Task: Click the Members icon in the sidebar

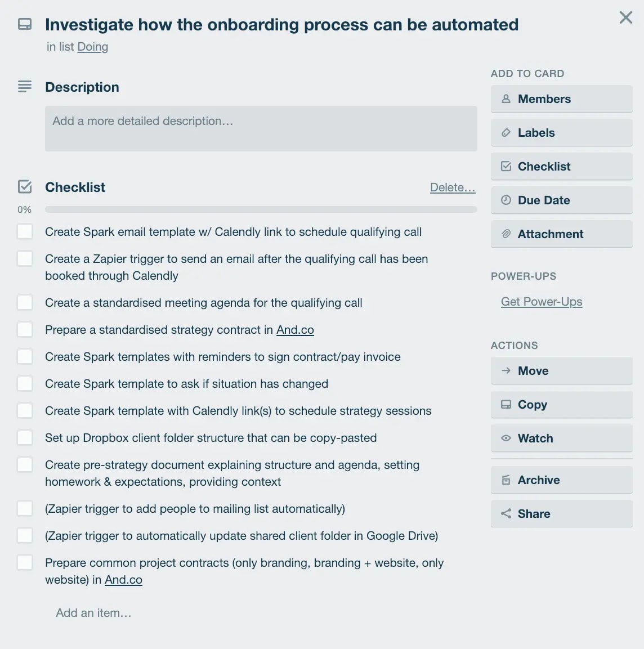Action: coord(507,99)
